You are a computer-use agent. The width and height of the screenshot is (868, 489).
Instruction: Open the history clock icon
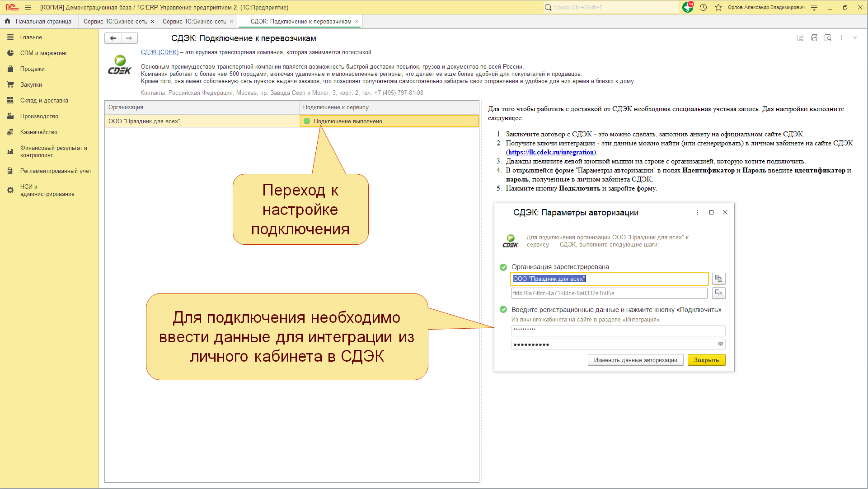704,7
